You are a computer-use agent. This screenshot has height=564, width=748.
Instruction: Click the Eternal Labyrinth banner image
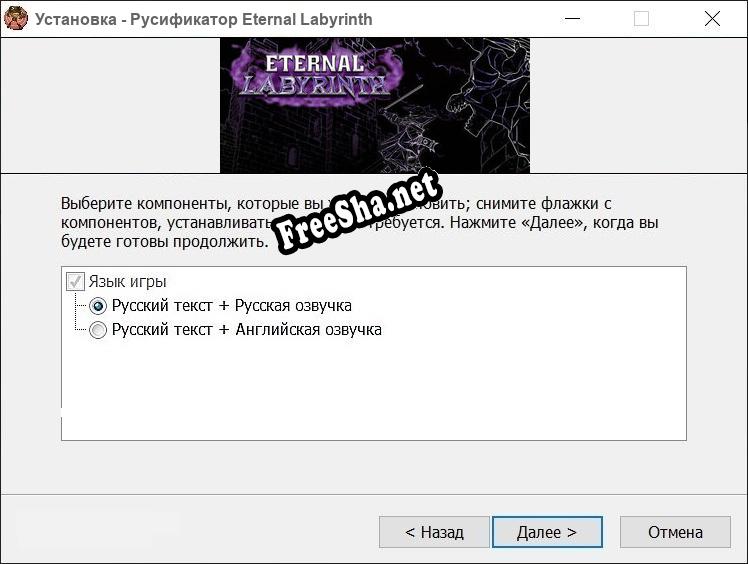coord(374,105)
